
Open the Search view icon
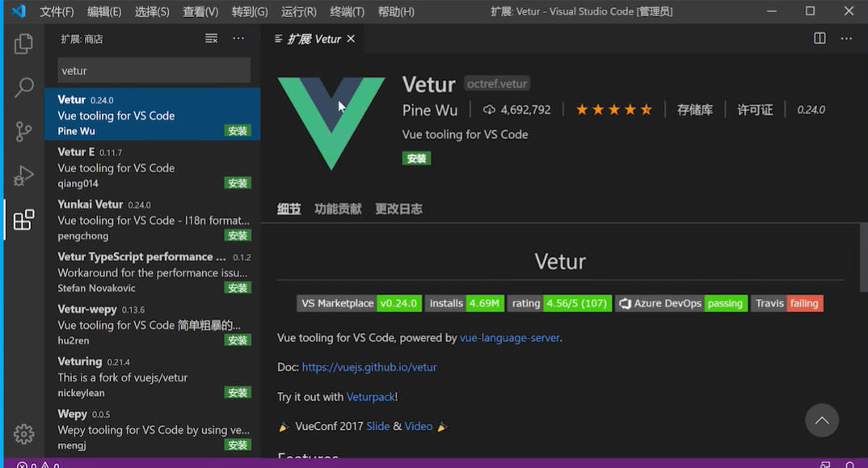(x=23, y=86)
